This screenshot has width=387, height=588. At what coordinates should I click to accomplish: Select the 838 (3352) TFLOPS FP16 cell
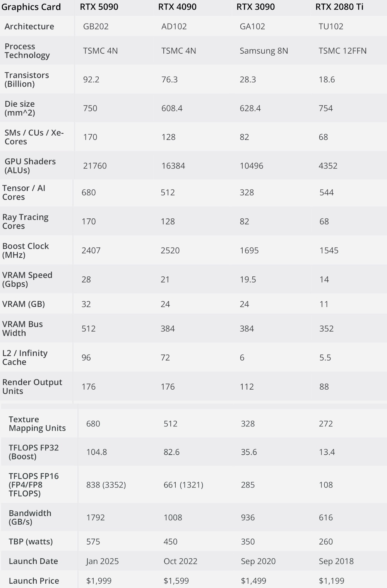coord(106,485)
